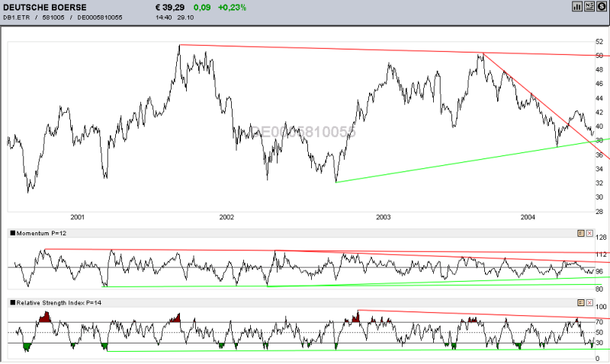The image size is (610, 364).
Task: Click the ISIN DE0005810055 in header
Action: 100,18
